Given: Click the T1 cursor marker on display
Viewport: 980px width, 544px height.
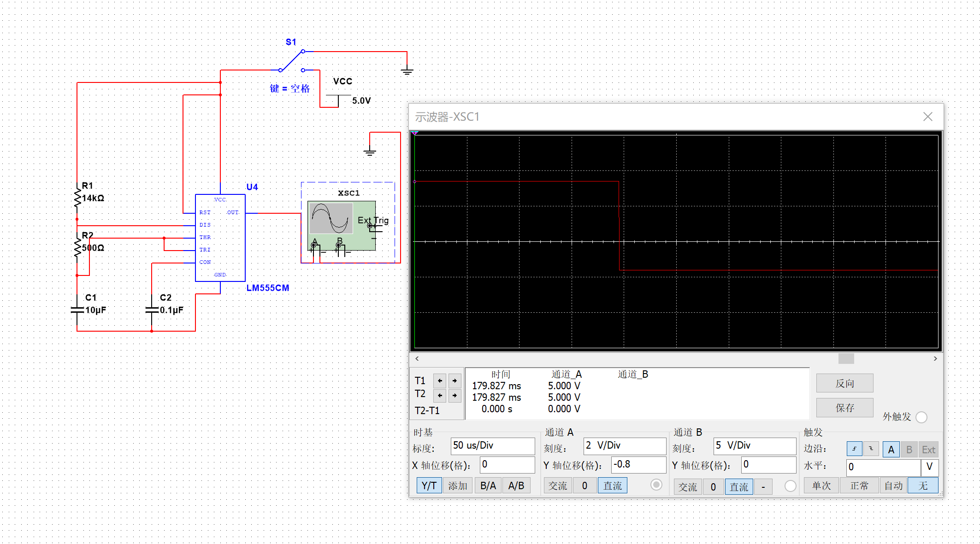Looking at the screenshot, I should [x=415, y=133].
